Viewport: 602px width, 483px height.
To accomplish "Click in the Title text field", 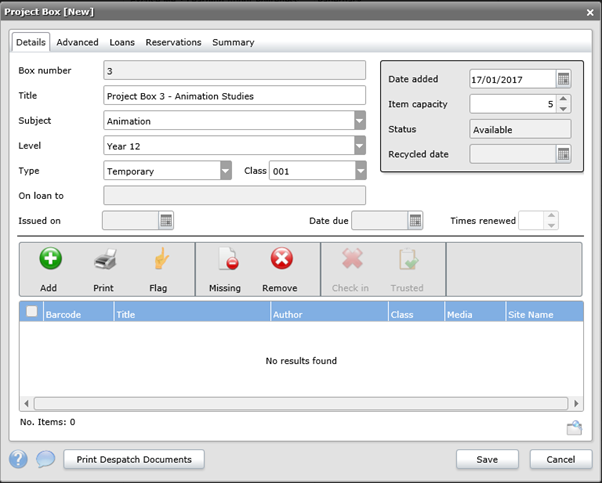I will point(234,95).
